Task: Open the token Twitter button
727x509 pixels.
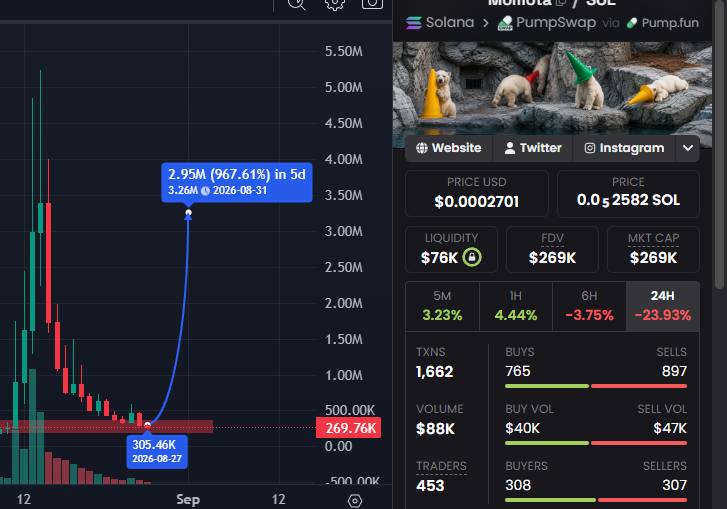Action: point(533,148)
